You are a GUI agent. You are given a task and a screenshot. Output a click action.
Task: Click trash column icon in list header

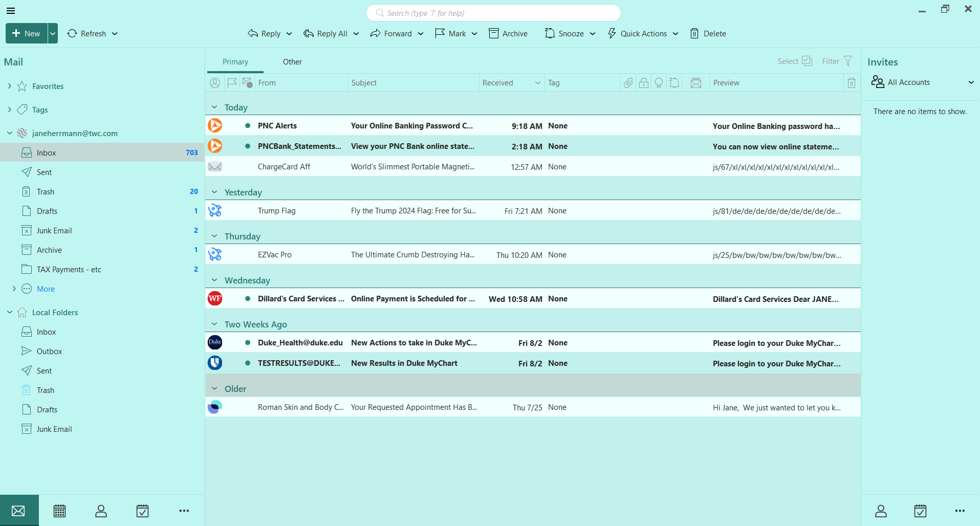coord(852,83)
